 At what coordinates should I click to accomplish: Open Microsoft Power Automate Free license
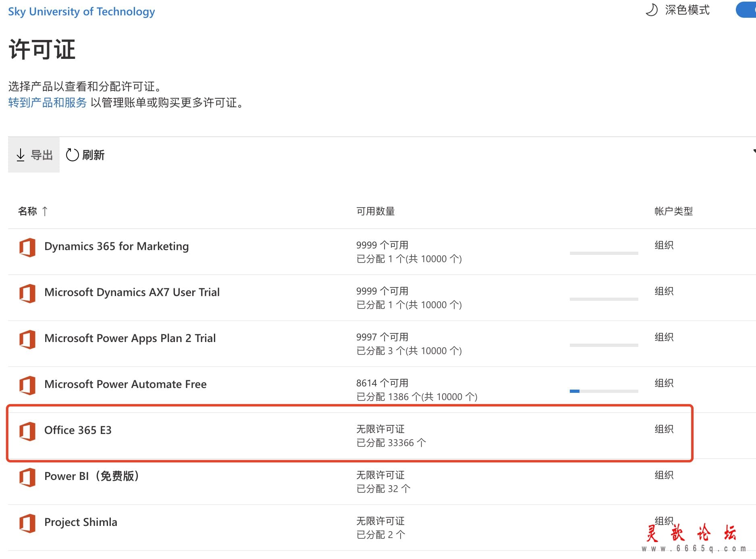[125, 384]
